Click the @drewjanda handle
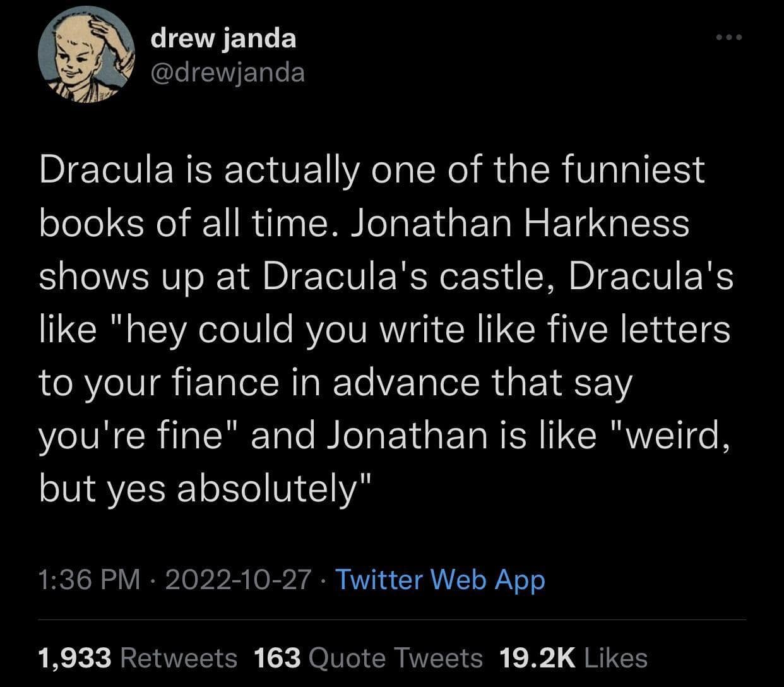The height and width of the screenshot is (687, 784). click(x=227, y=73)
